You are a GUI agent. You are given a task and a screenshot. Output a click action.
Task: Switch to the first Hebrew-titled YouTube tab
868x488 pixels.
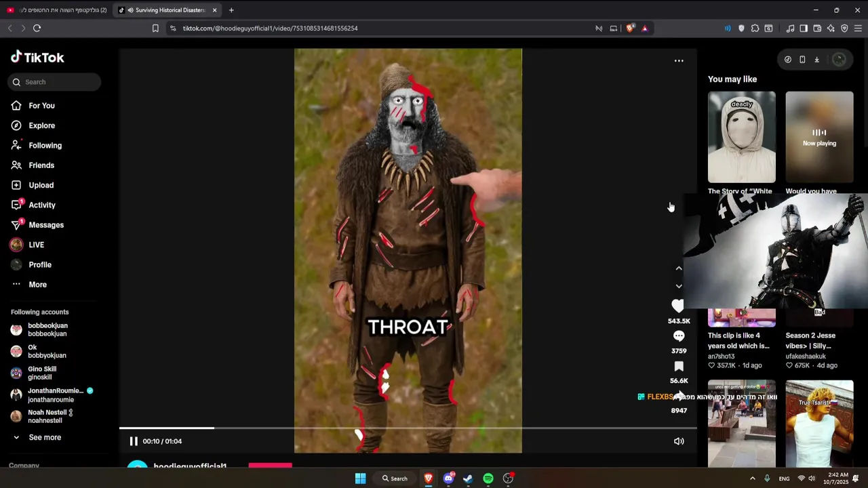[x=56, y=10]
